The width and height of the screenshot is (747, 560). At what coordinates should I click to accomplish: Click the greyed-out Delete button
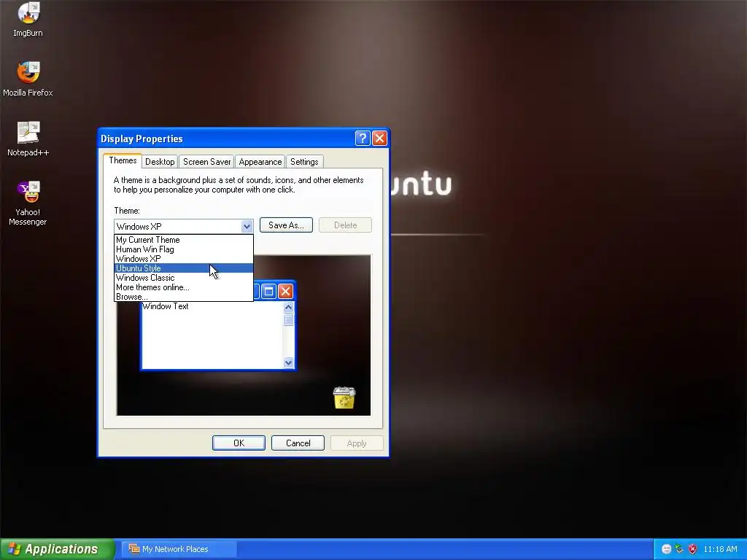(345, 225)
